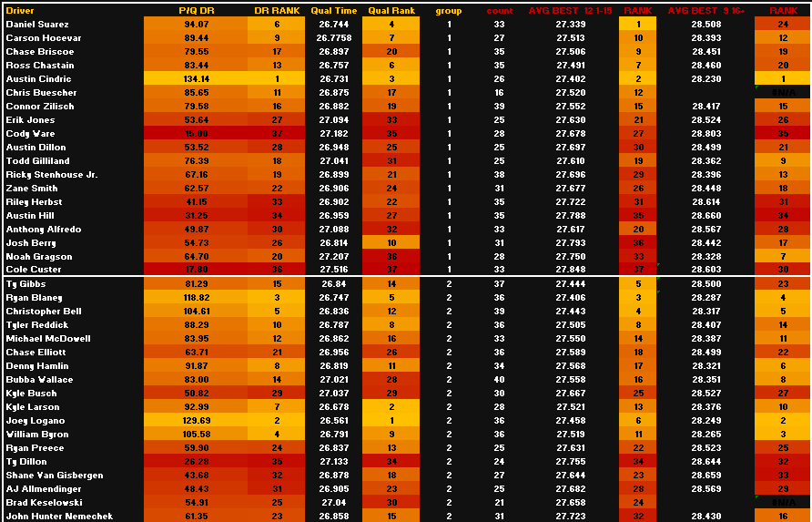Screen dimensions: 812x522
Task: Click the AVG BEST 9 16+ header
Action: coord(705,10)
